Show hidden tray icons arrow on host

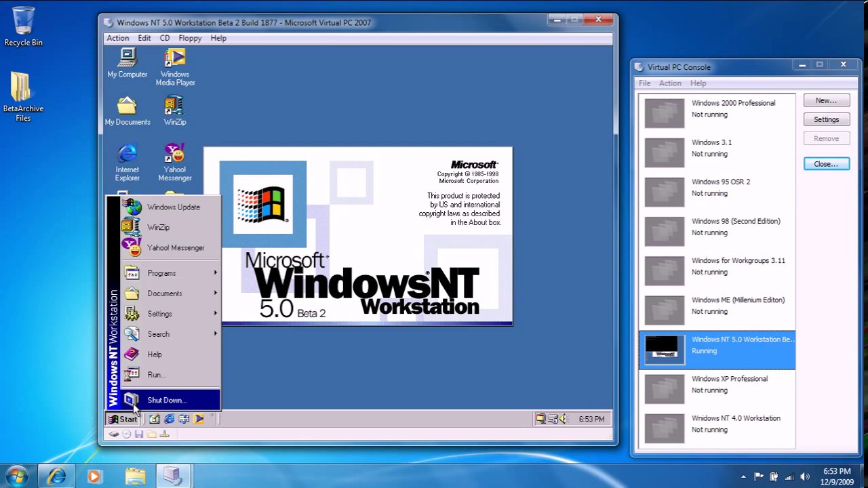[743, 476]
